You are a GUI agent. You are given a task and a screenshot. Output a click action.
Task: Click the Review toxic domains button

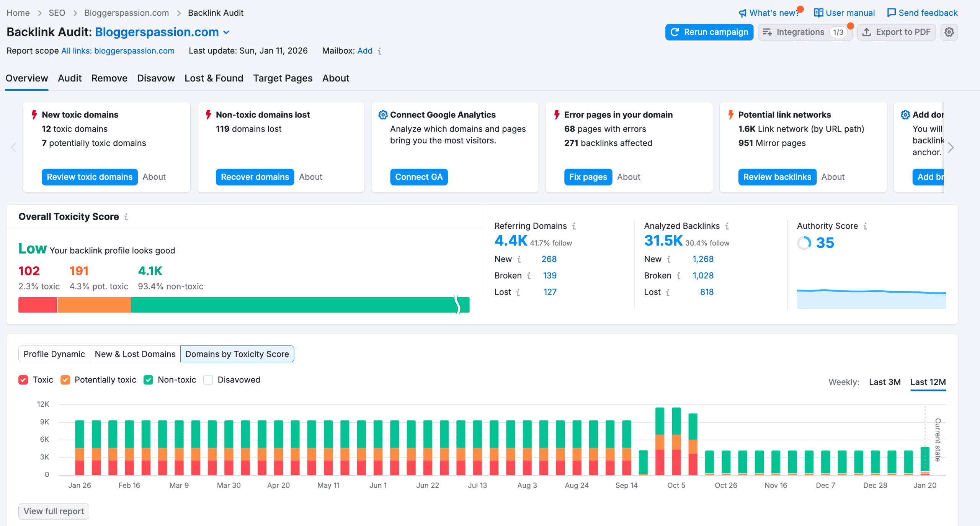tap(89, 177)
